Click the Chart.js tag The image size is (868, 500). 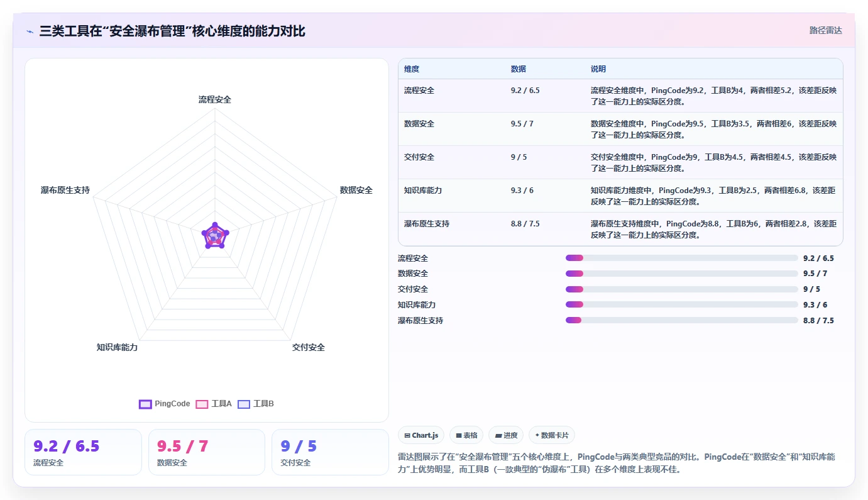coord(421,435)
